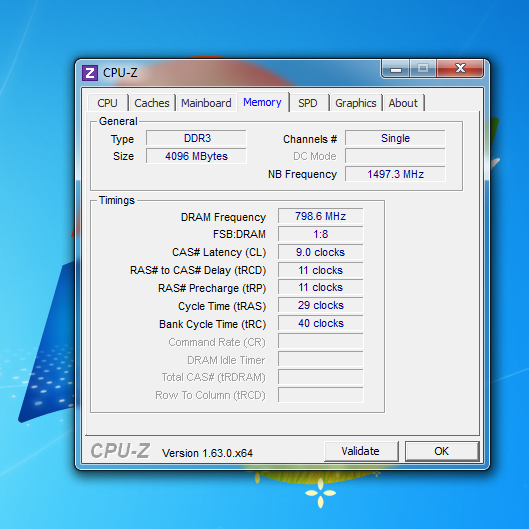This screenshot has height=529, width=529.
Task: Click the Memory tab
Action: pyautogui.click(x=262, y=102)
